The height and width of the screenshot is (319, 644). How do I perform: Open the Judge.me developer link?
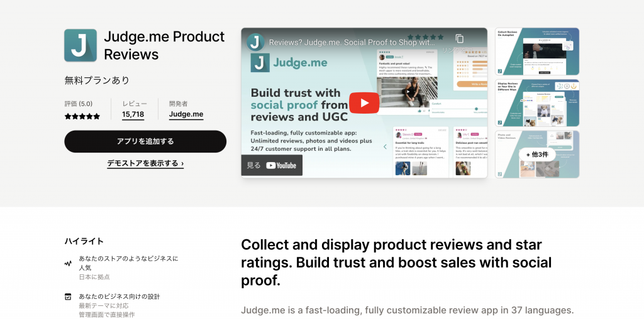pos(186,114)
